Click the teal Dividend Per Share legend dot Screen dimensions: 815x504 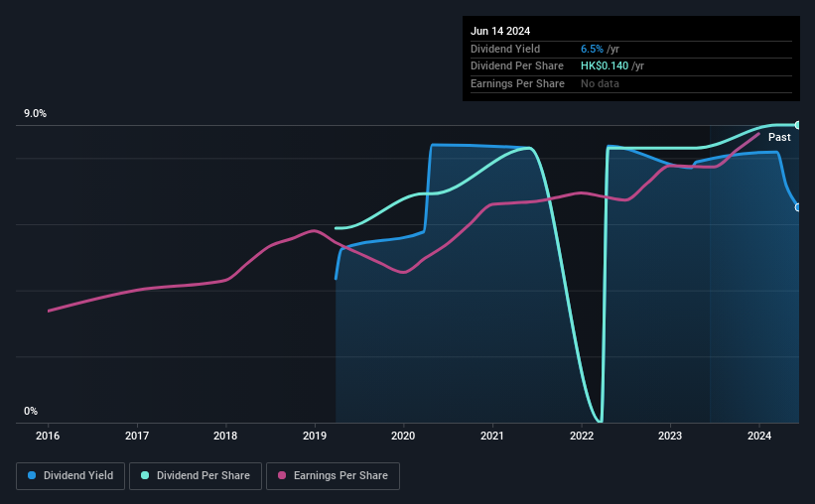coord(145,475)
